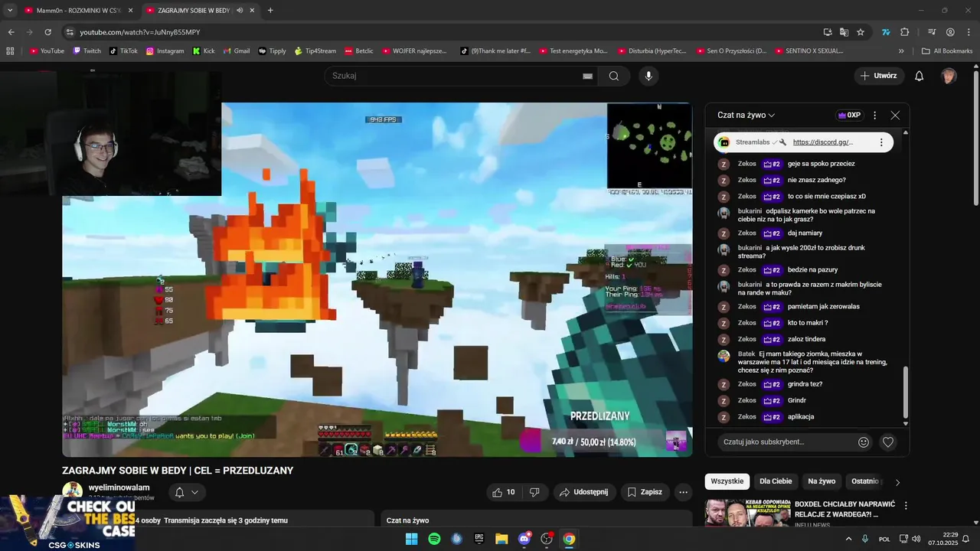Open the wyeliminowalam channel name
Screen dimensions: 980x551
pyautogui.click(x=119, y=487)
